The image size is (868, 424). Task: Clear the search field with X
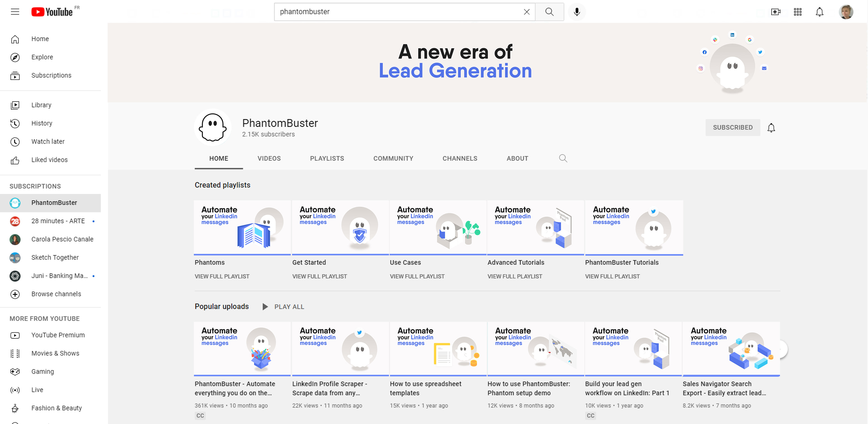point(527,12)
